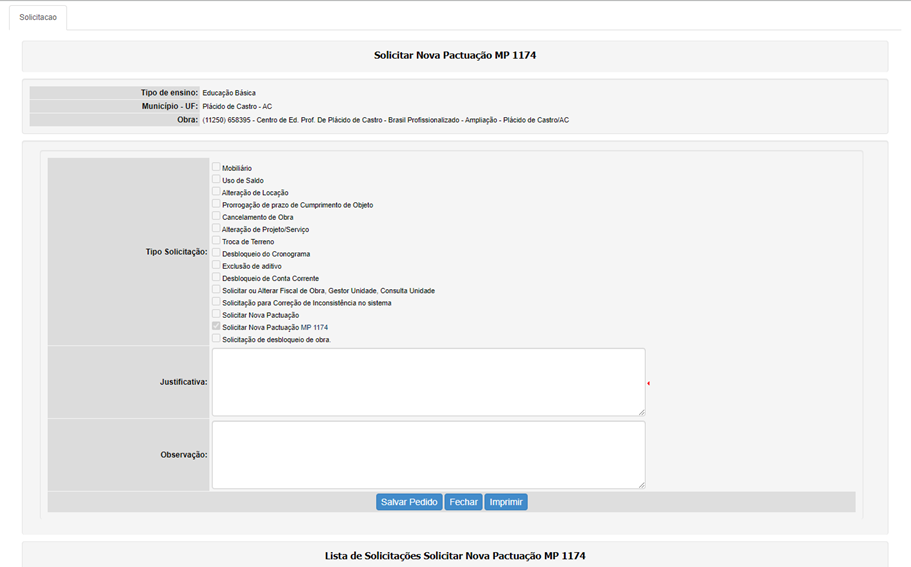Tick the Exclusão de aditivo checkbox

[x=216, y=265]
